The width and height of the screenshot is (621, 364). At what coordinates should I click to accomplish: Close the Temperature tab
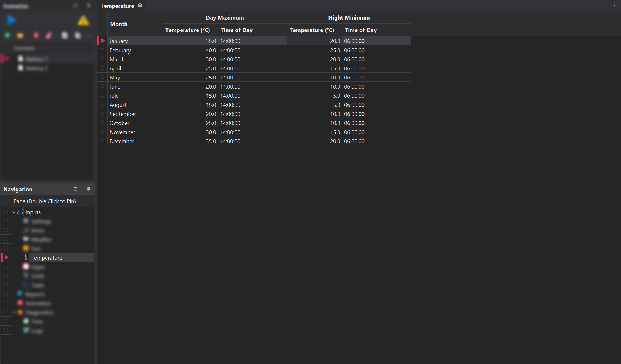click(x=140, y=5)
